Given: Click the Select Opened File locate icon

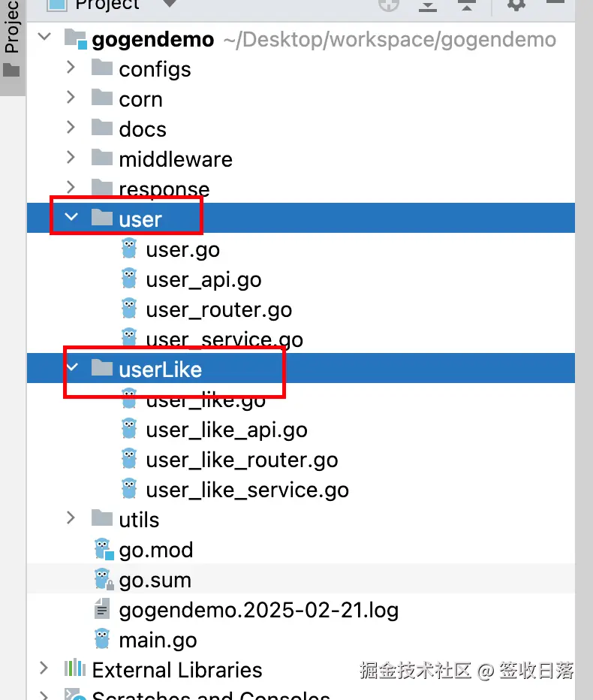Looking at the screenshot, I should [x=388, y=5].
